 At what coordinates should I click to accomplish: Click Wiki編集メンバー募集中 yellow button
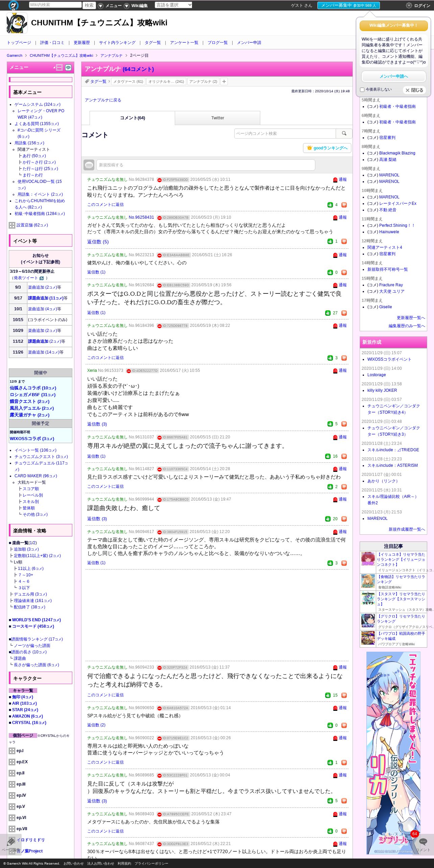[x=393, y=26]
